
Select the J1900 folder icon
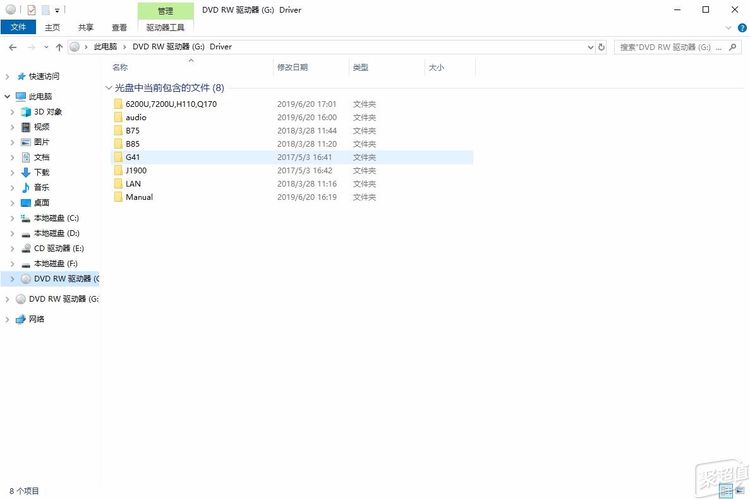coord(118,170)
